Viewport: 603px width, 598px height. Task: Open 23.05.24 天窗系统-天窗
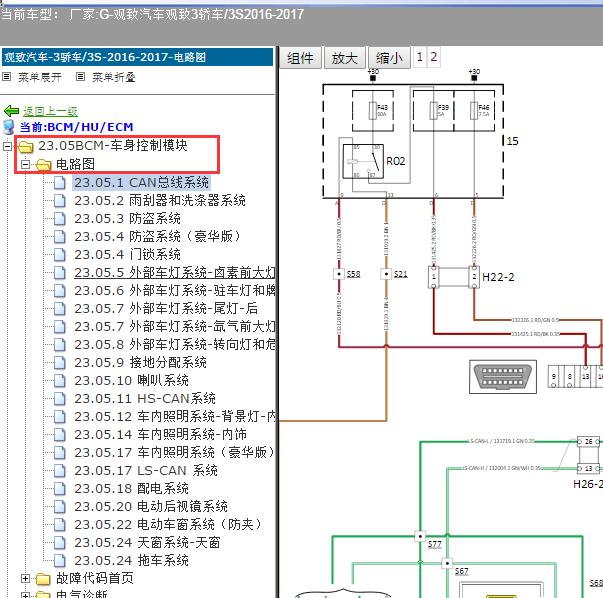point(147,543)
